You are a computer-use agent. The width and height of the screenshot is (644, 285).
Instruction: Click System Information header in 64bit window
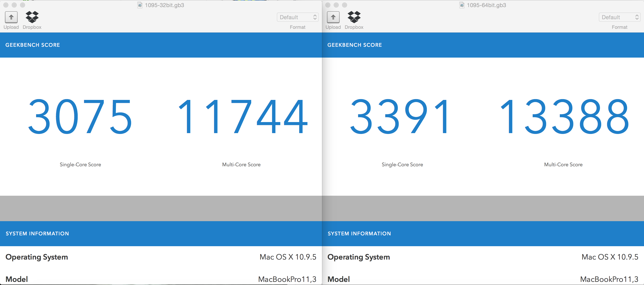coord(359,233)
